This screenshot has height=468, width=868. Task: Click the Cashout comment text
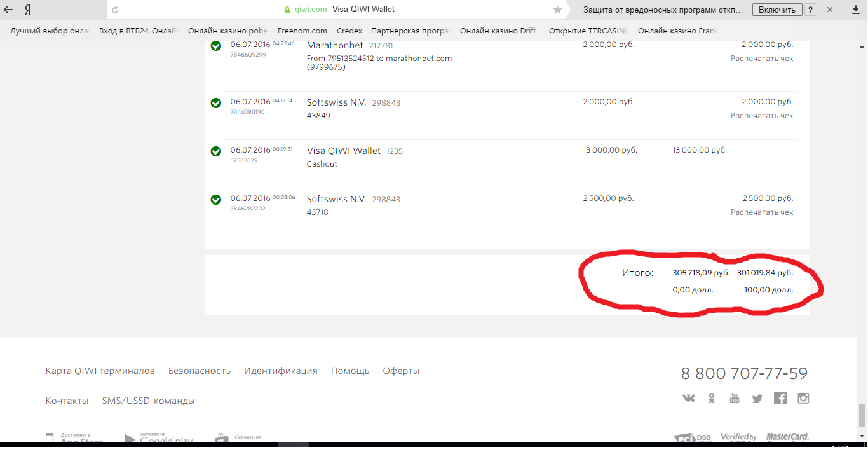pos(322,164)
